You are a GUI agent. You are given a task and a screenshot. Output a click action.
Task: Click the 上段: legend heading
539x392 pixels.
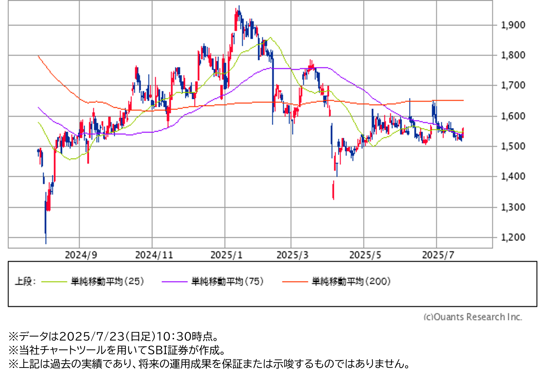click(x=25, y=281)
